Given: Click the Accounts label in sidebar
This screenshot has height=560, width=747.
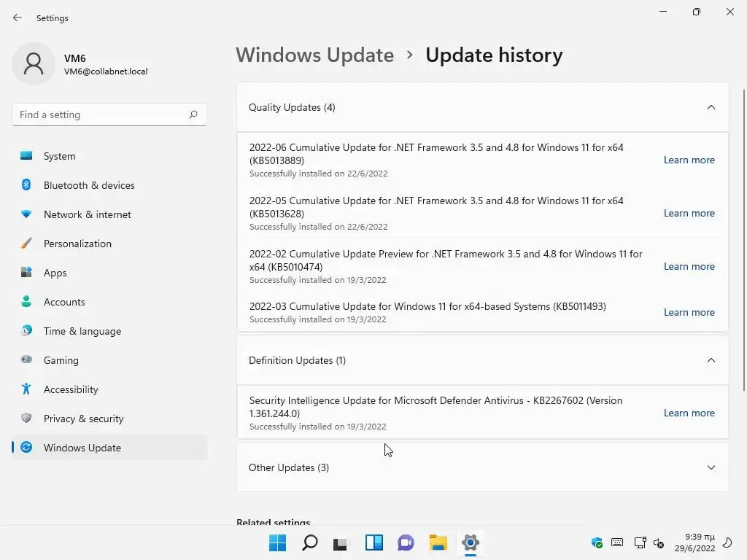Looking at the screenshot, I should tap(64, 302).
